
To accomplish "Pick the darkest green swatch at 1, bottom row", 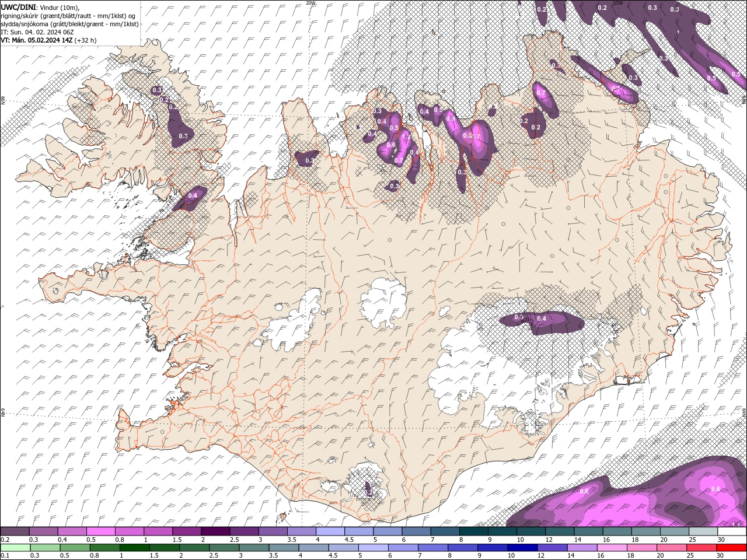I will pyautogui.click(x=134, y=548).
